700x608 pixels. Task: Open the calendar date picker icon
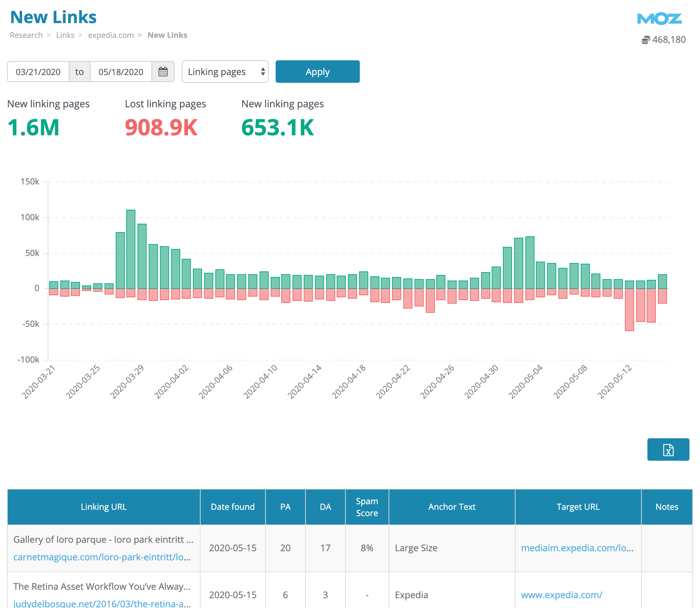(x=163, y=72)
